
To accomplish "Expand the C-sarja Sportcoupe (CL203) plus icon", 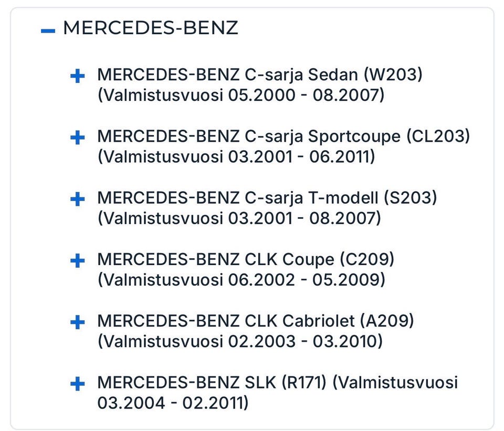I will tap(77, 138).
